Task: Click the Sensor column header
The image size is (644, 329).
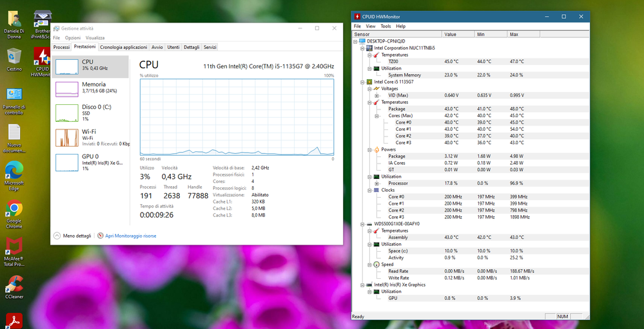Action: 396,35
